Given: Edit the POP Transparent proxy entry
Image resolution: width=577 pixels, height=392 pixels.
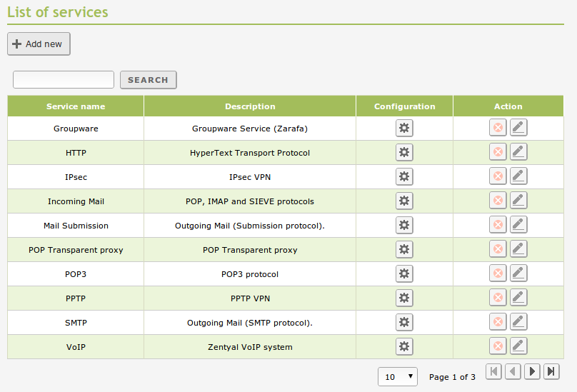Looking at the screenshot, I should (x=518, y=249).
